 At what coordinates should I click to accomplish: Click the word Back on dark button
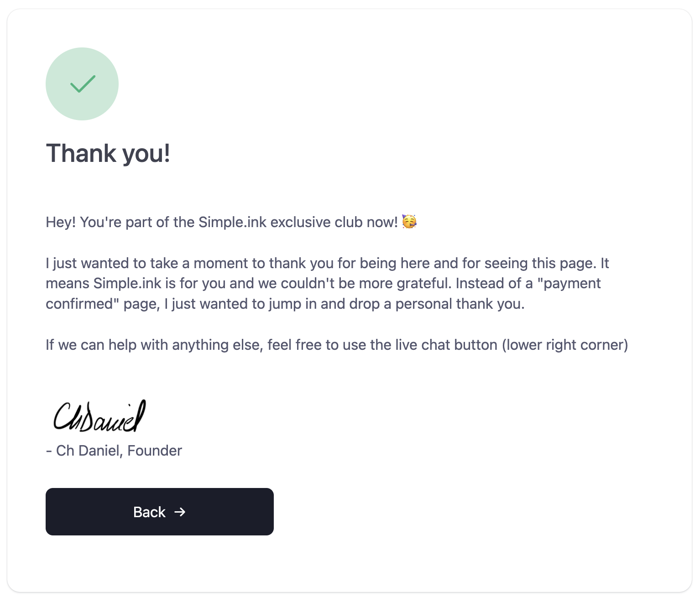click(x=149, y=512)
